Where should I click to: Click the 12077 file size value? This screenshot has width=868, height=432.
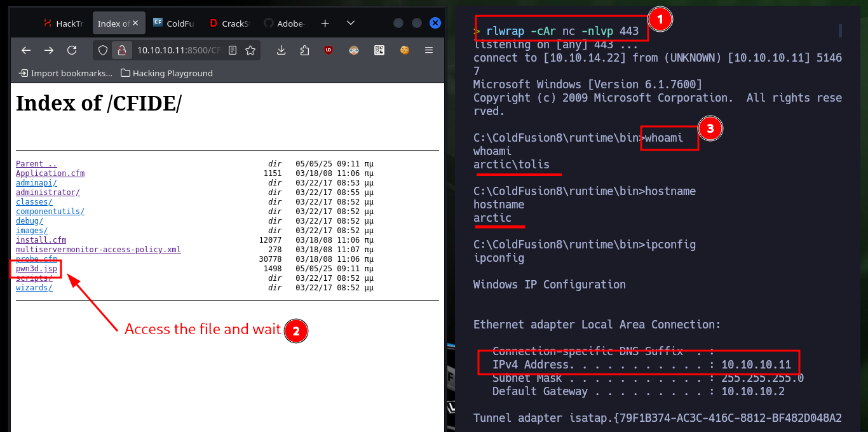270,240
